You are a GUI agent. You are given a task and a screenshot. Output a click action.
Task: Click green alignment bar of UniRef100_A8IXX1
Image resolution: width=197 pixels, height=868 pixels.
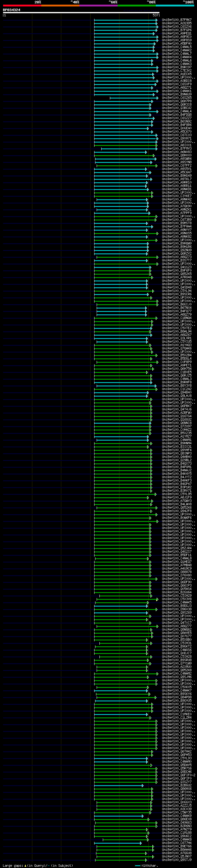click(126, 145)
